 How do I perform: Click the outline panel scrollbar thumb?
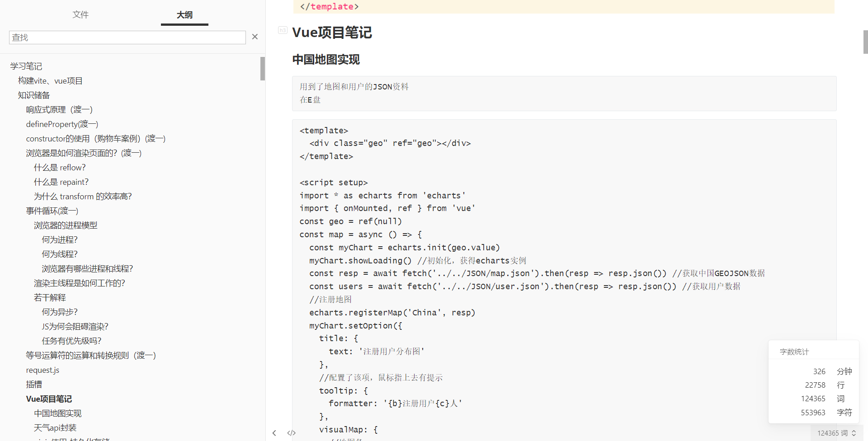pyautogui.click(x=262, y=69)
